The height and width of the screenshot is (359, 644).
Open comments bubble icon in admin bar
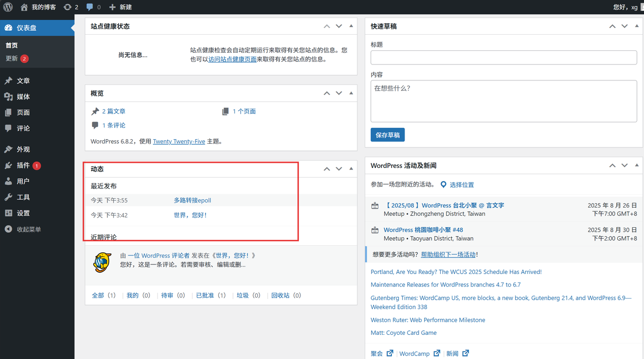93,7
